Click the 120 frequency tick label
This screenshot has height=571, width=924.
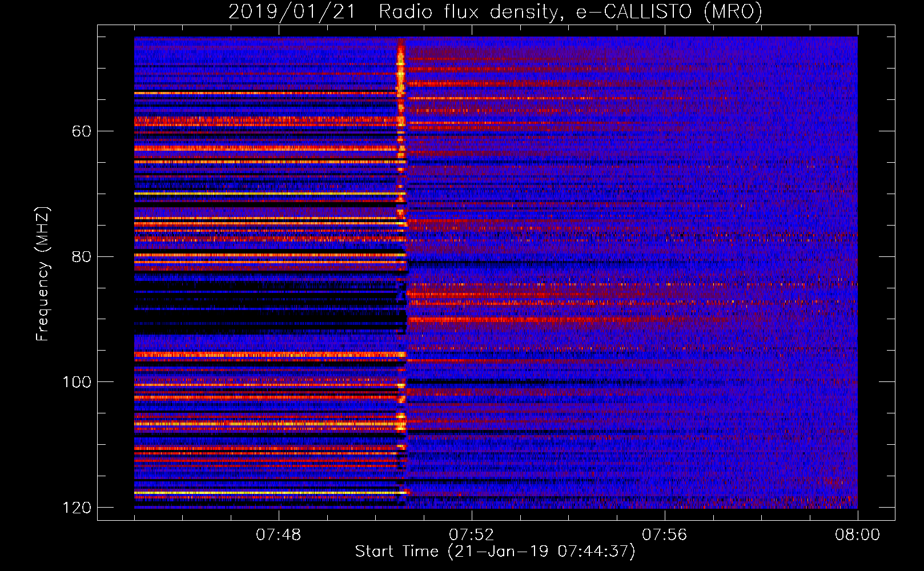(x=77, y=508)
